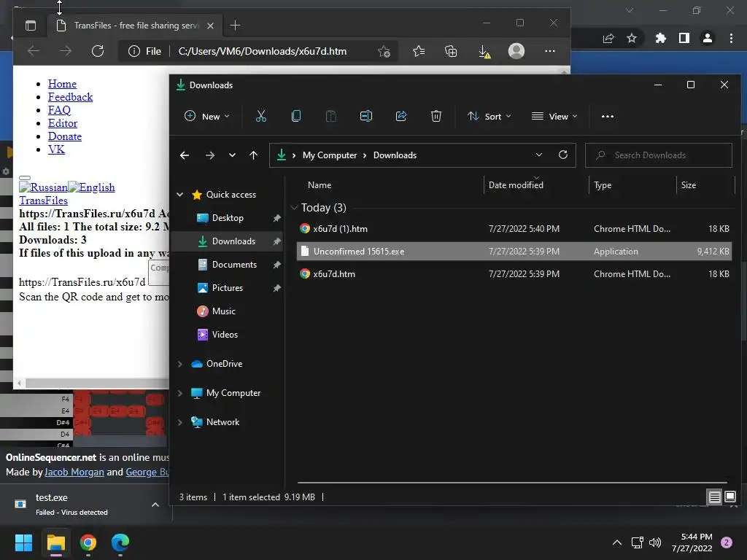Go back using Explorer's back arrow
Image resolution: width=747 pixels, height=560 pixels.
tap(185, 155)
